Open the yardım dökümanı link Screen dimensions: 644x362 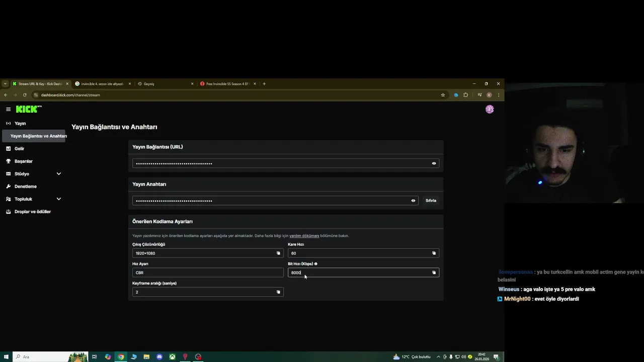(304, 236)
